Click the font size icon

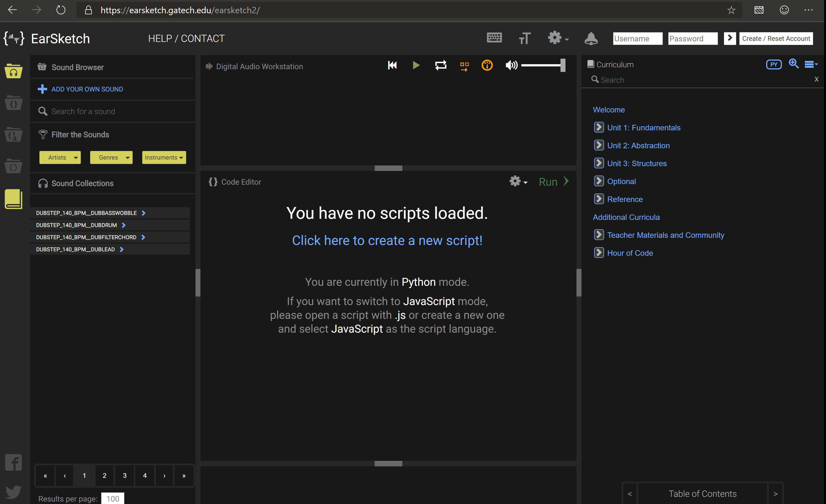(x=525, y=39)
